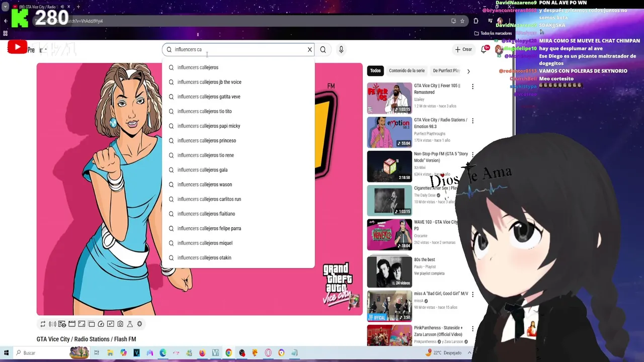644x362 pixels.
Task: Open the Windows Start menu
Action: pyautogui.click(x=6, y=353)
